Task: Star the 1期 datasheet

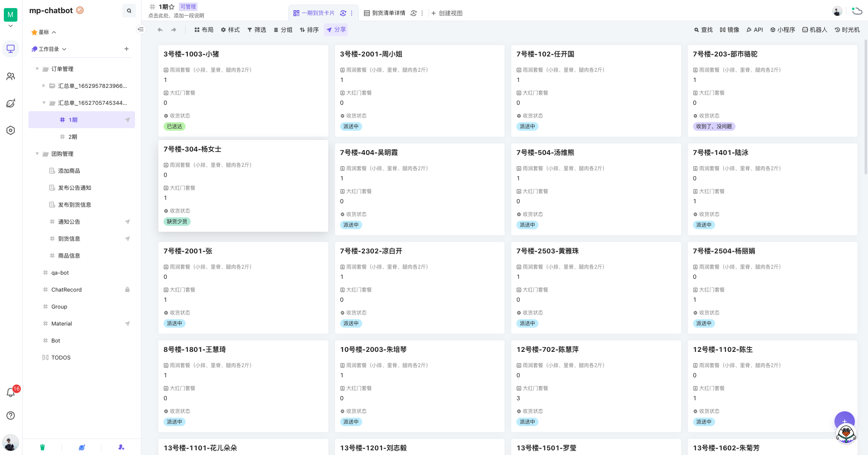Action: tap(172, 7)
